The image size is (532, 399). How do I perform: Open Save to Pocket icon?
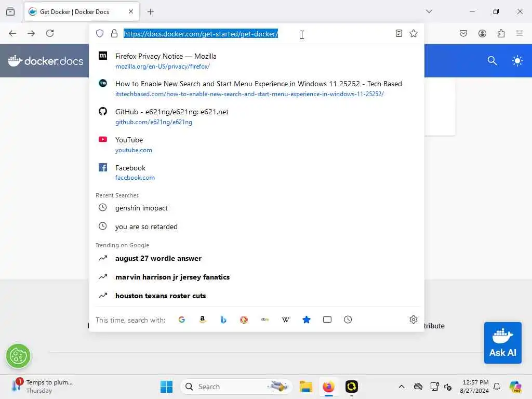pos(463,33)
